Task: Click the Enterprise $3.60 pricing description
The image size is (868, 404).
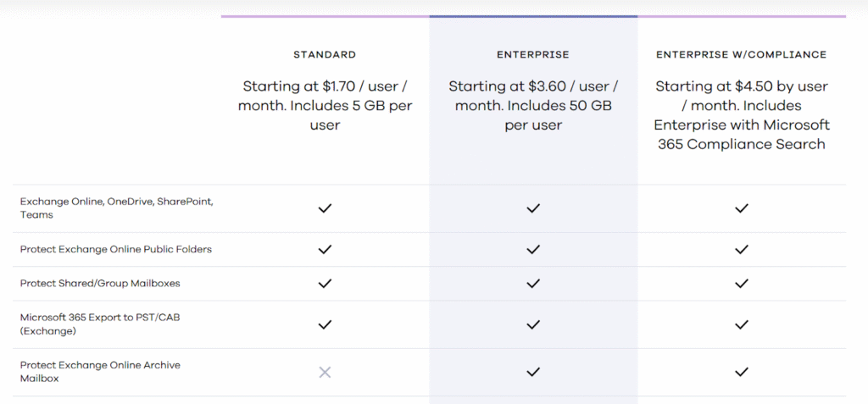Action: click(x=533, y=106)
